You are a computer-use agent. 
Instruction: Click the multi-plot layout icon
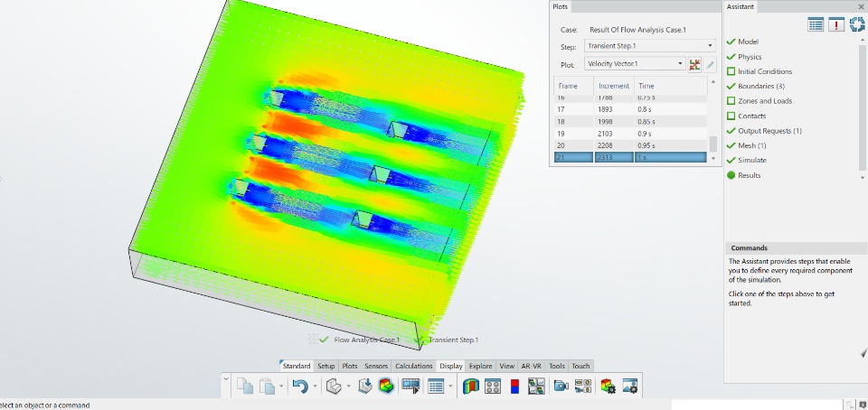click(536, 386)
